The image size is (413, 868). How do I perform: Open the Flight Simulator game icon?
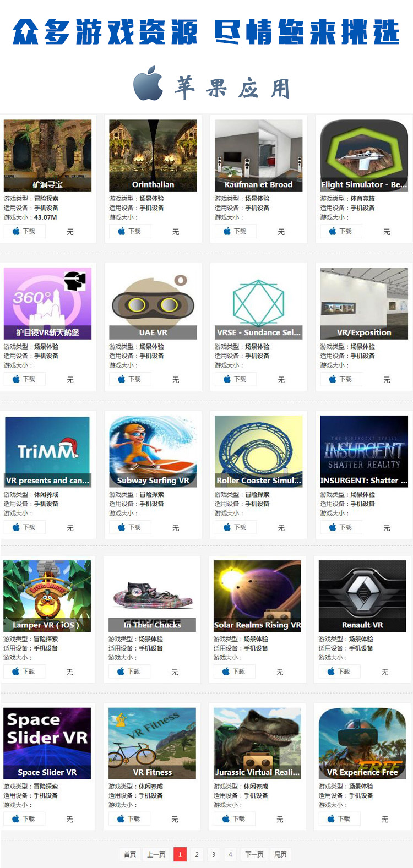pos(364,155)
